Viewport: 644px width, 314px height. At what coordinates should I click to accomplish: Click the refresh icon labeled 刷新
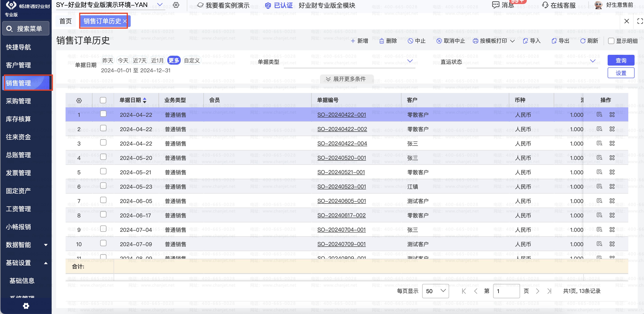(583, 41)
